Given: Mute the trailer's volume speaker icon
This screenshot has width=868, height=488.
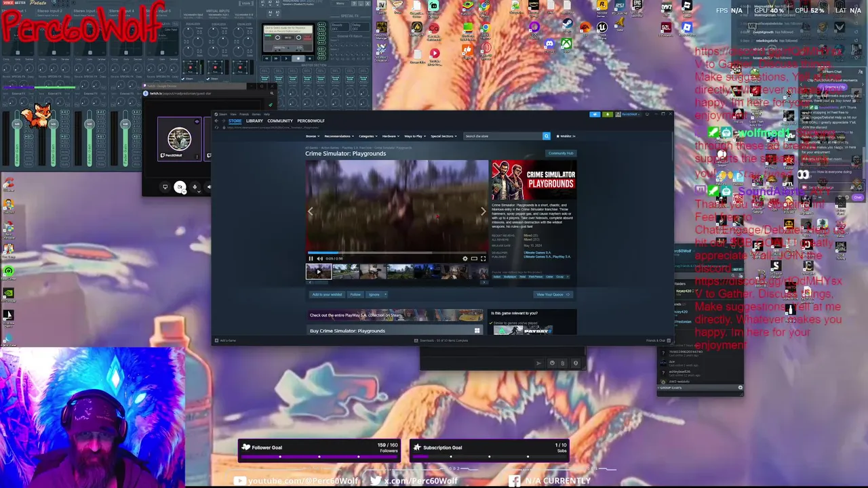Looking at the screenshot, I should click(319, 259).
